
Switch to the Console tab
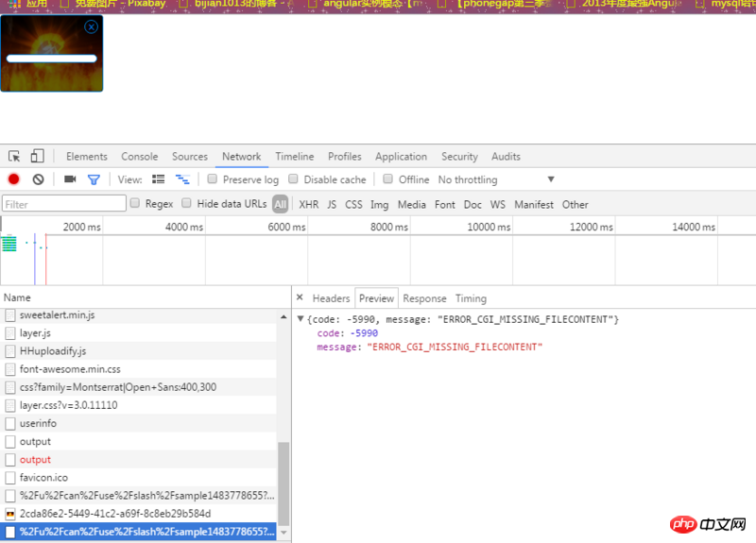(x=139, y=157)
